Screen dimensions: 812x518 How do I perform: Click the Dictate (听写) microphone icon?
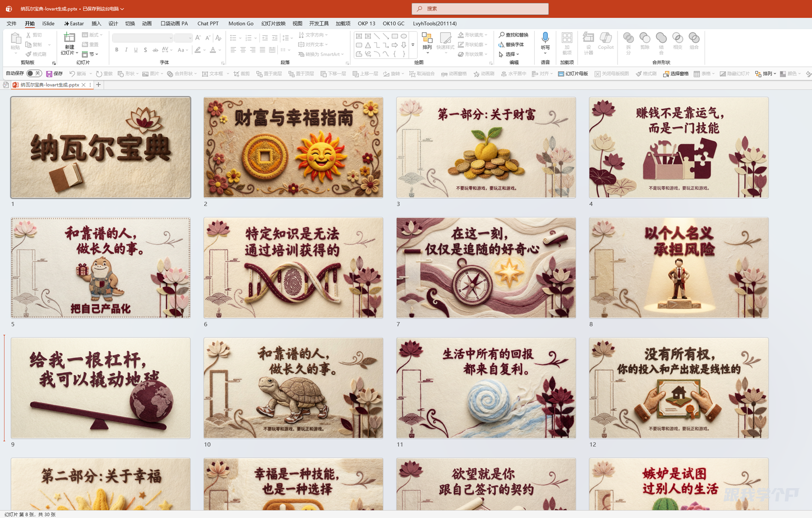545,38
